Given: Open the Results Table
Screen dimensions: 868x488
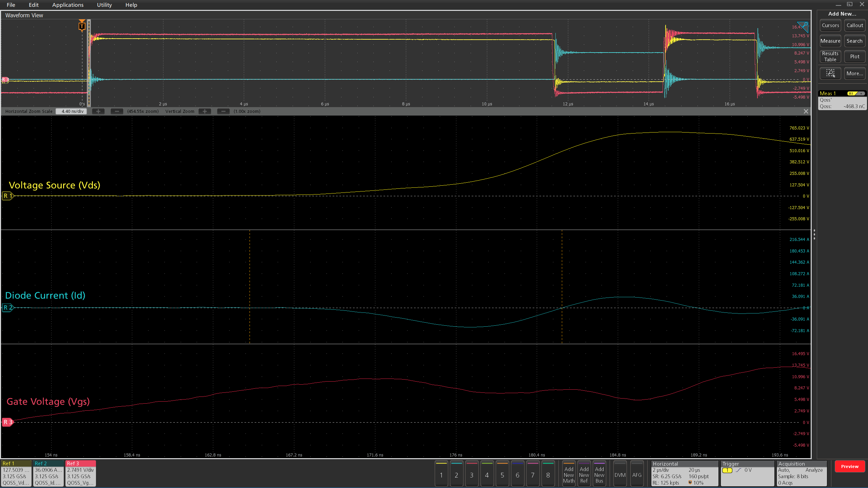Looking at the screenshot, I should 830,57.
